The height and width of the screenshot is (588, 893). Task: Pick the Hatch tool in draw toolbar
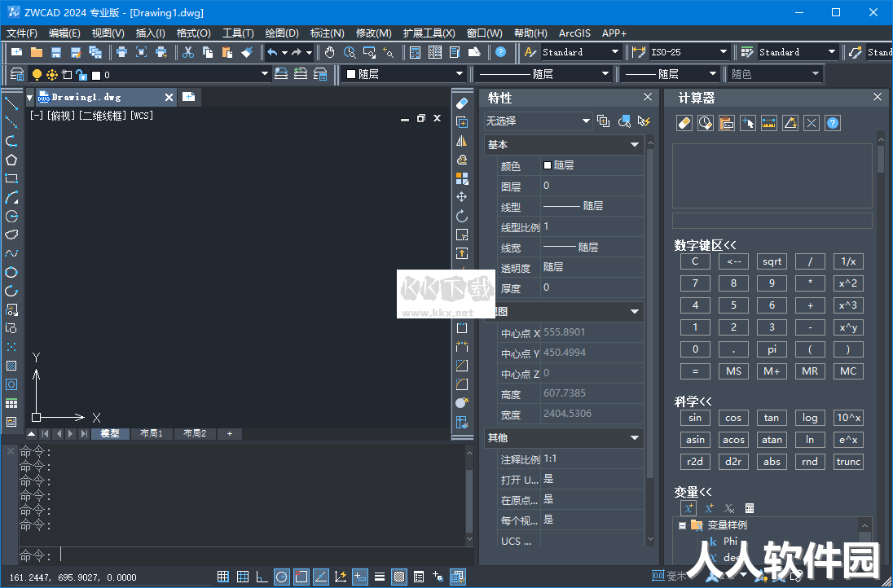(x=11, y=366)
